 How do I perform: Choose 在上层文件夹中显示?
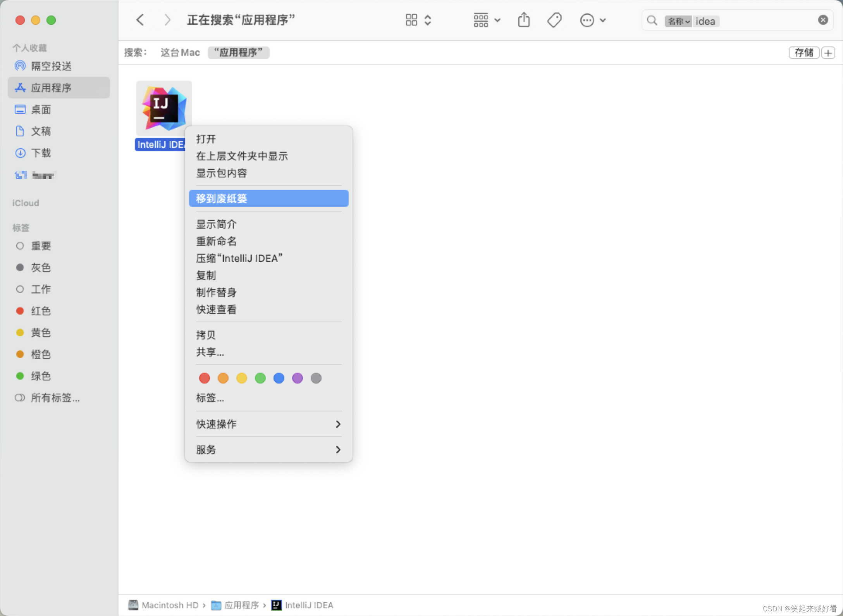pos(269,156)
